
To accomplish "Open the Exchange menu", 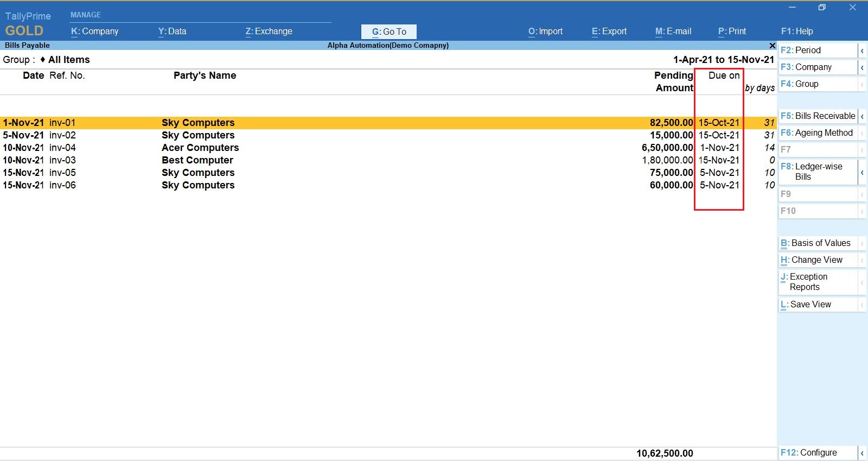I will (269, 31).
